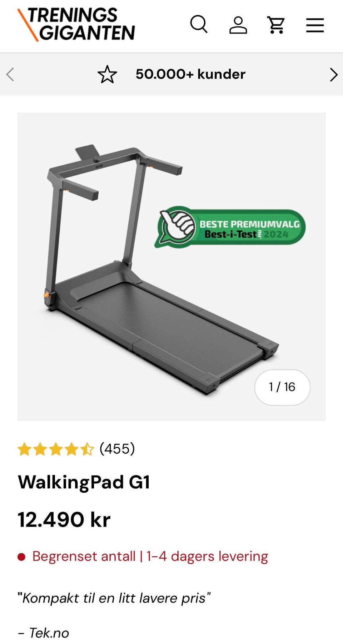
Task: Open the (455) reviews count
Action: click(x=117, y=449)
